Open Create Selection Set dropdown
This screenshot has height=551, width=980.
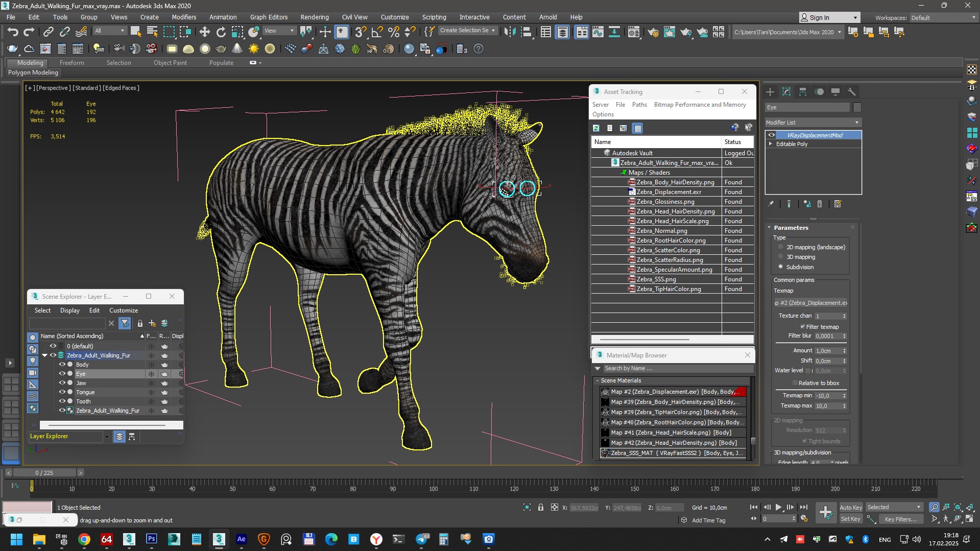pyautogui.click(x=467, y=31)
